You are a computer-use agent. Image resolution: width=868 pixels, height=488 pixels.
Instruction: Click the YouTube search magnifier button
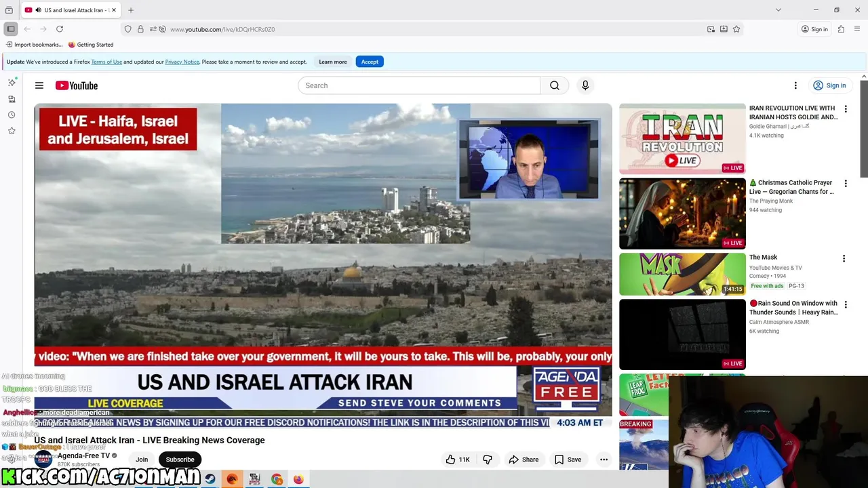[x=555, y=85]
